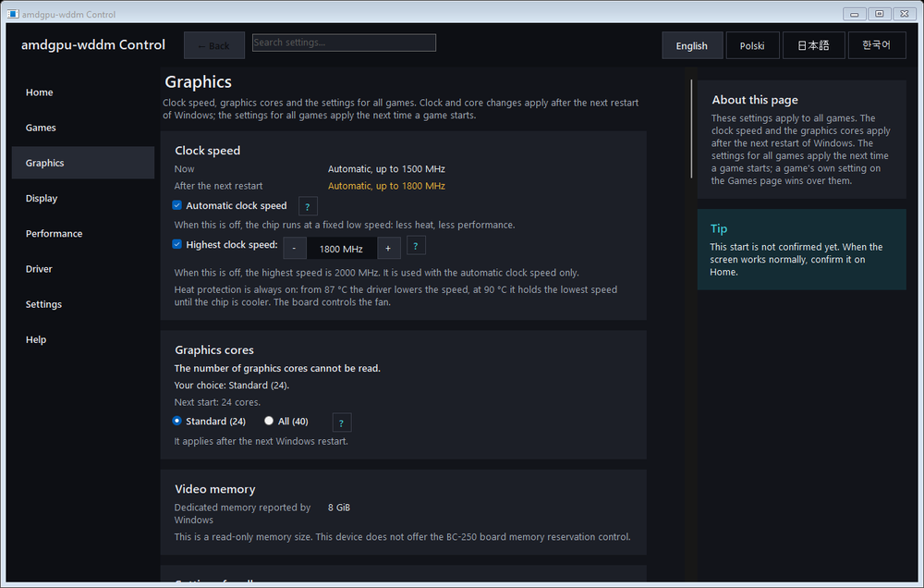The image size is (924, 588).
Task: Select the Graphics sidebar item
Action: click(x=83, y=163)
